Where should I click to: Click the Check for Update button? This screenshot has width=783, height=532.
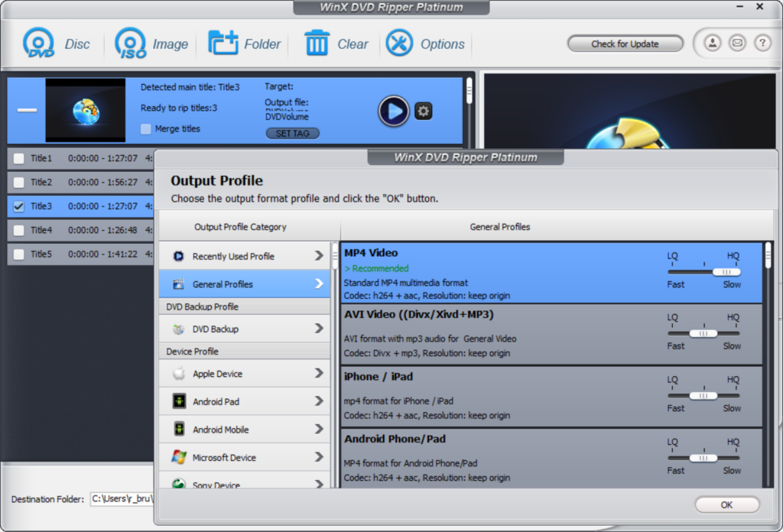pos(625,44)
